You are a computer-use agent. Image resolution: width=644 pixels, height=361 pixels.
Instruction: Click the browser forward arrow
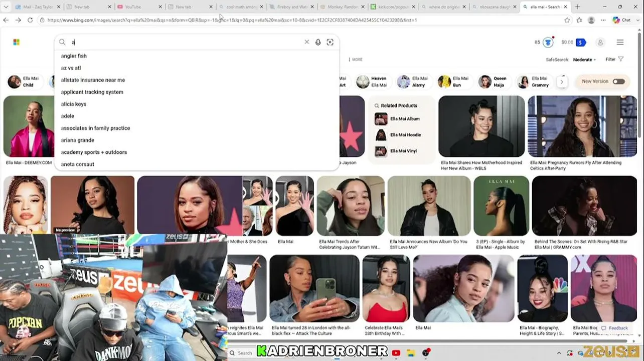[x=18, y=20]
